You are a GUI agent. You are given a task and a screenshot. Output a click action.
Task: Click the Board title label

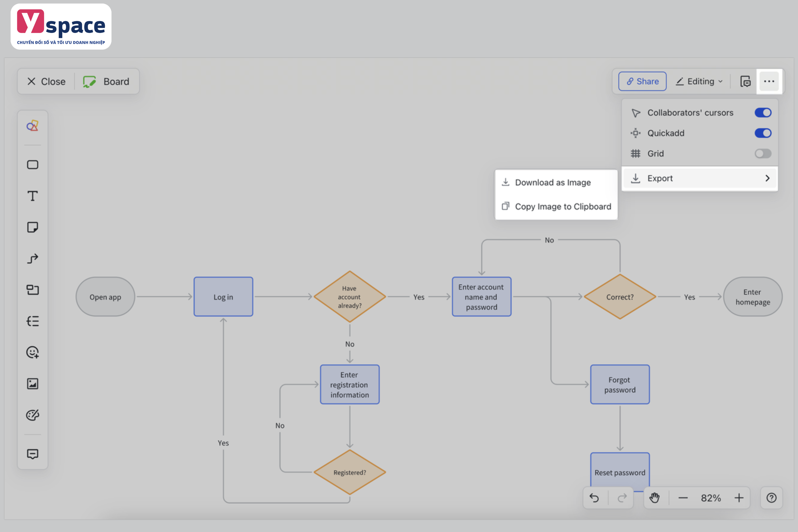coord(117,81)
